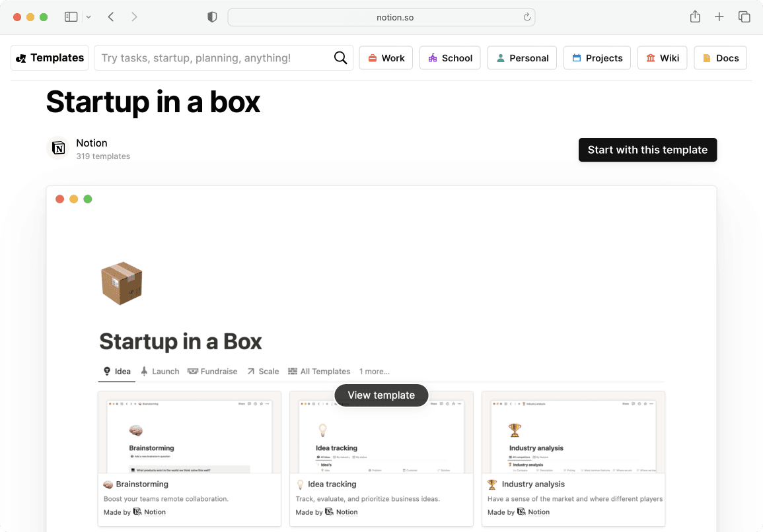Switch to the Launch tab

point(160,371)
